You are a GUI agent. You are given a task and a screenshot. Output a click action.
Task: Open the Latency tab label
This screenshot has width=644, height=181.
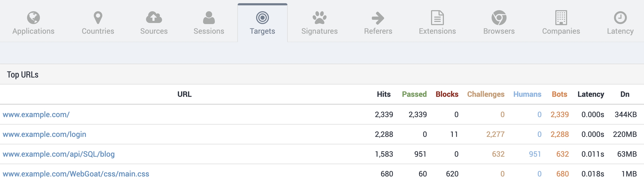point(620,31)
